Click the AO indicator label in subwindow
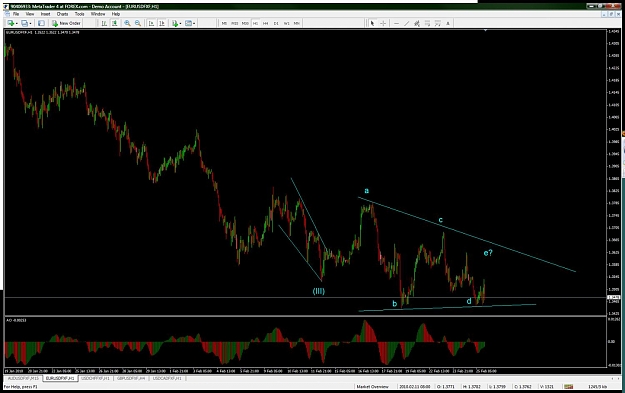The width and height of the screenshot is (625, 393). [x=16, y=320]
